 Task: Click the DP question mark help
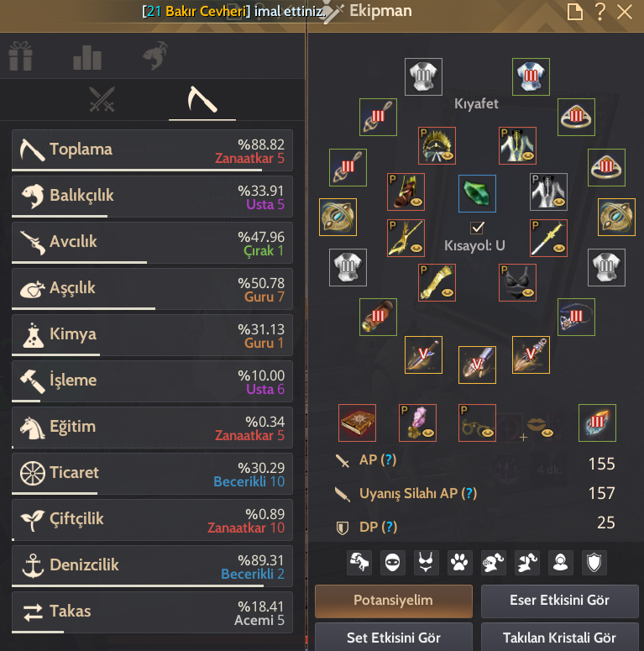tap(389, 527)
